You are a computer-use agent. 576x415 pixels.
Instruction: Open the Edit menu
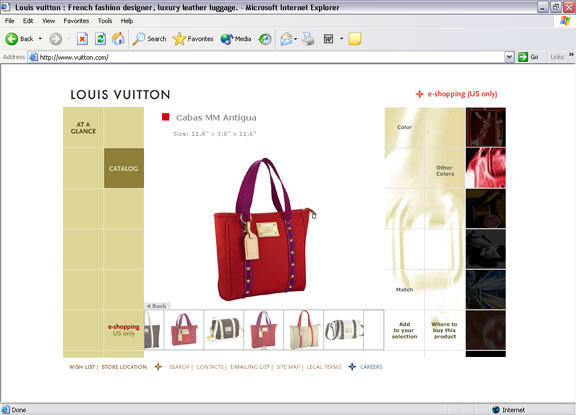pos(28,21)
